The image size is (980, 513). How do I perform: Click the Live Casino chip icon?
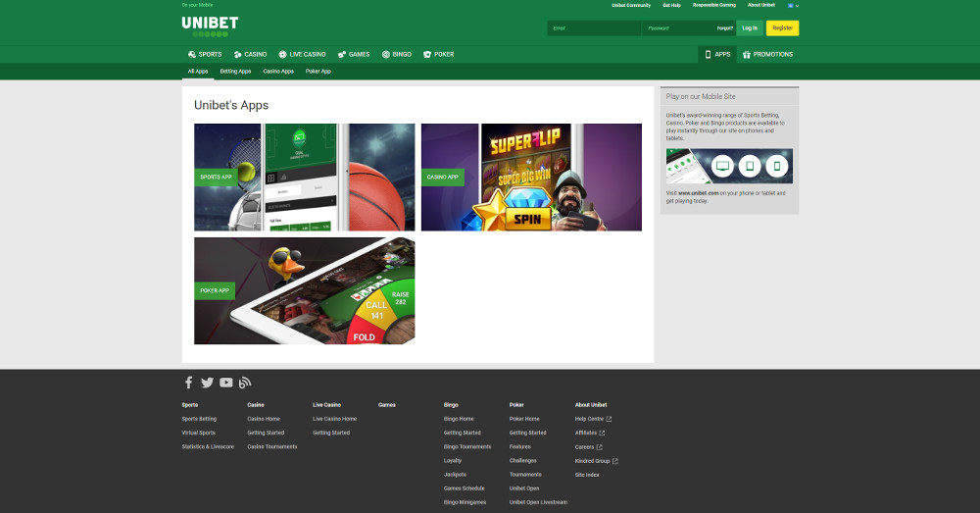[282, 54]
